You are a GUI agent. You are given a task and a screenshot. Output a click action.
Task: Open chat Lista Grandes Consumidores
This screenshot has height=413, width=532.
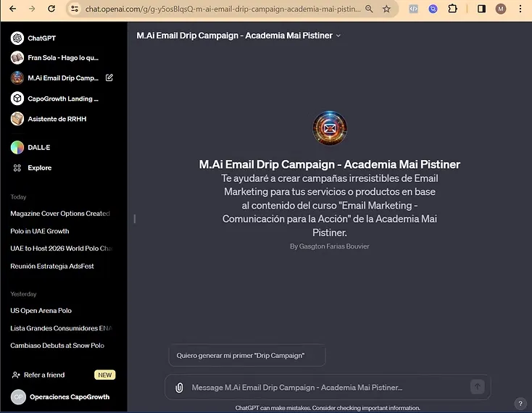[61, 328]
